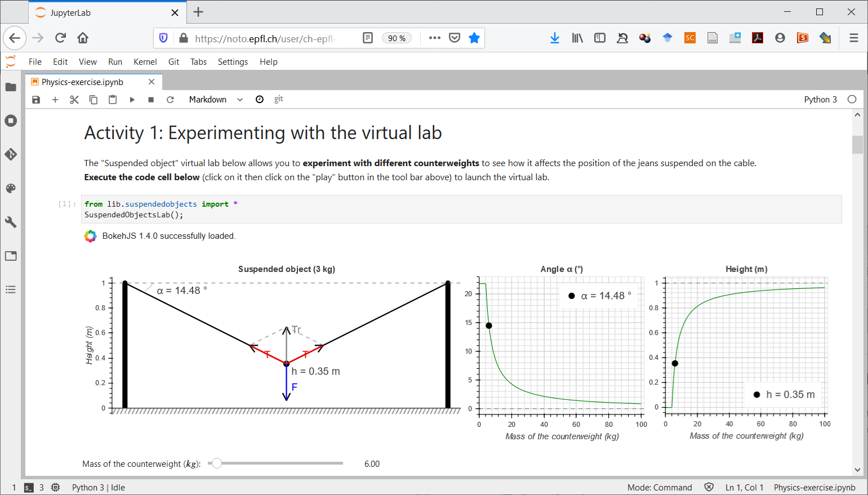The width and height of the screenshot is (868, 495).
Task: Click the browser URL address field
Action: click(265, 38)
